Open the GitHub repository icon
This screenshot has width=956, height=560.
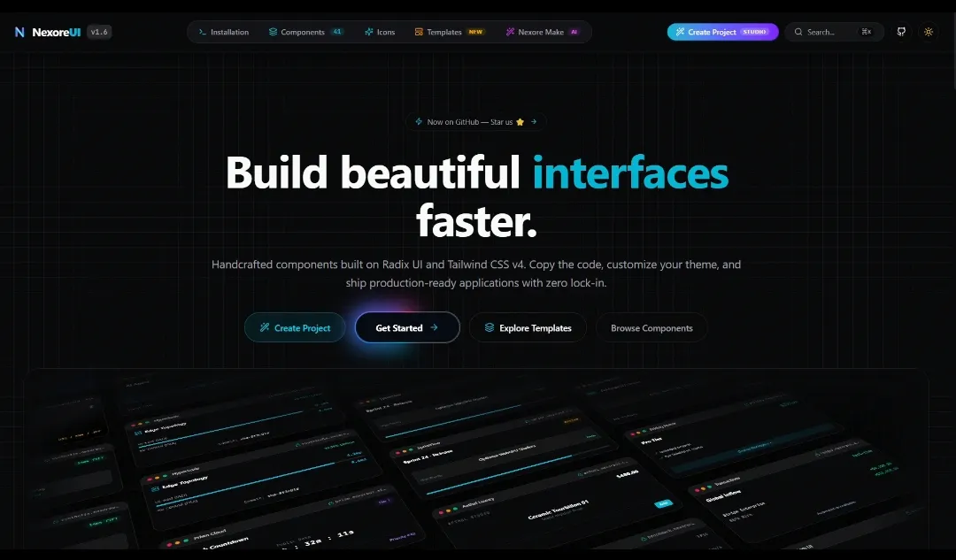(901, 32)
